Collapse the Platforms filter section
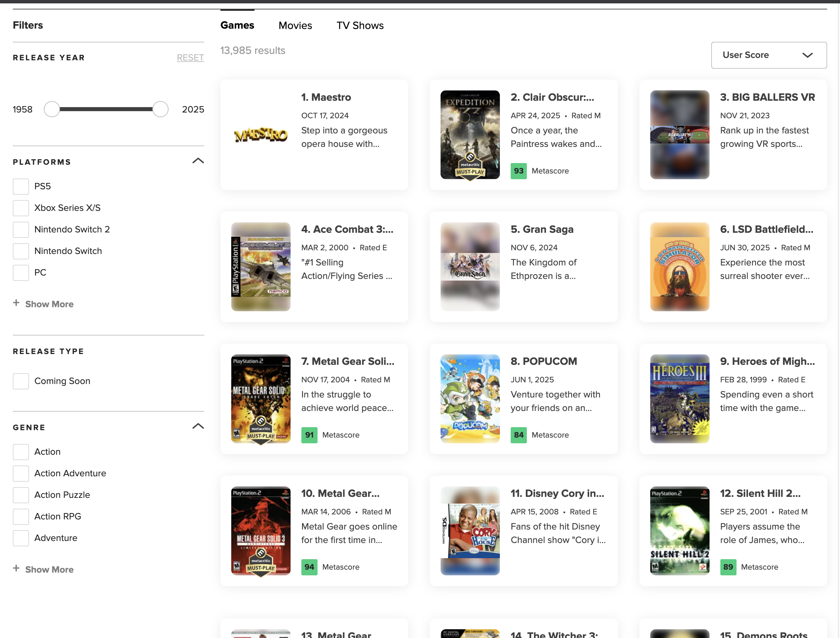This screenshot has height=638, width=840. click(x=198, y=161)
